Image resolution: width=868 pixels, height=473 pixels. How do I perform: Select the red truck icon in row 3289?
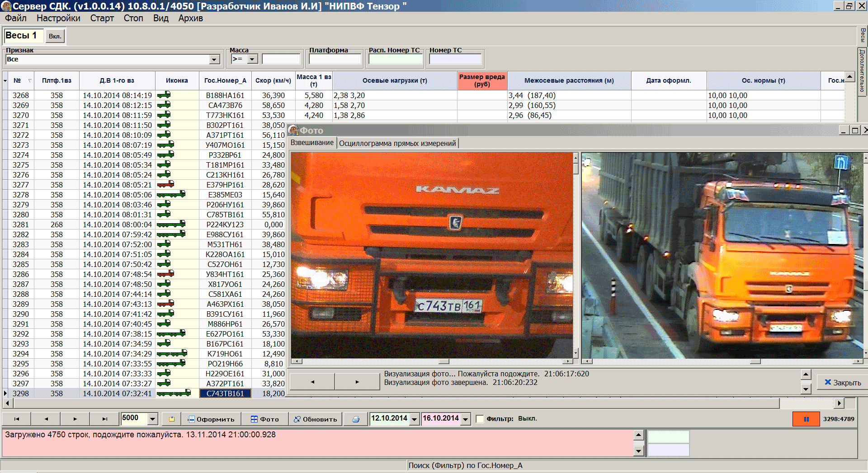(165, 304)
